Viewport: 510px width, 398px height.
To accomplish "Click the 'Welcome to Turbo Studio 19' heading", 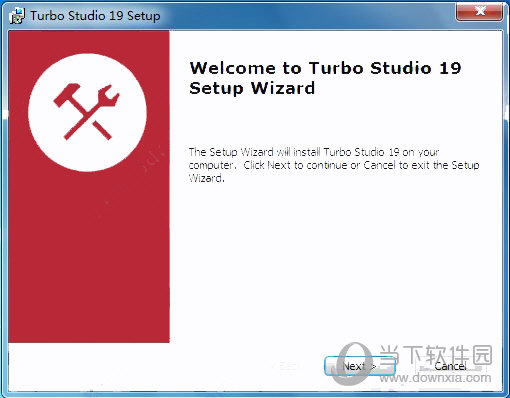I will (325, 78).
